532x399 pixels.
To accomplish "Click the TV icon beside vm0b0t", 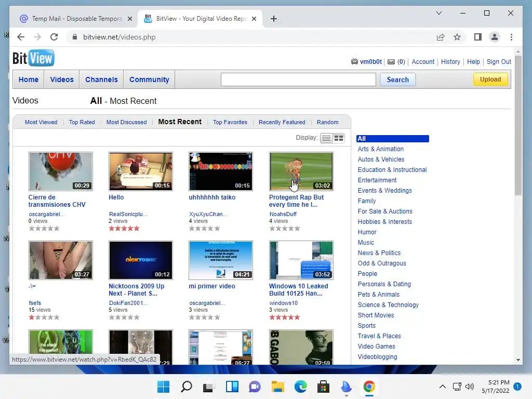I will (354, 61).
